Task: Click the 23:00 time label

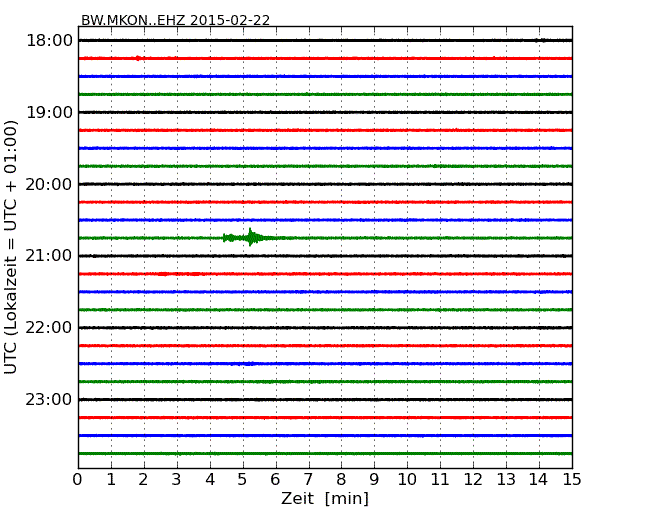Action: tap(49, 400)
